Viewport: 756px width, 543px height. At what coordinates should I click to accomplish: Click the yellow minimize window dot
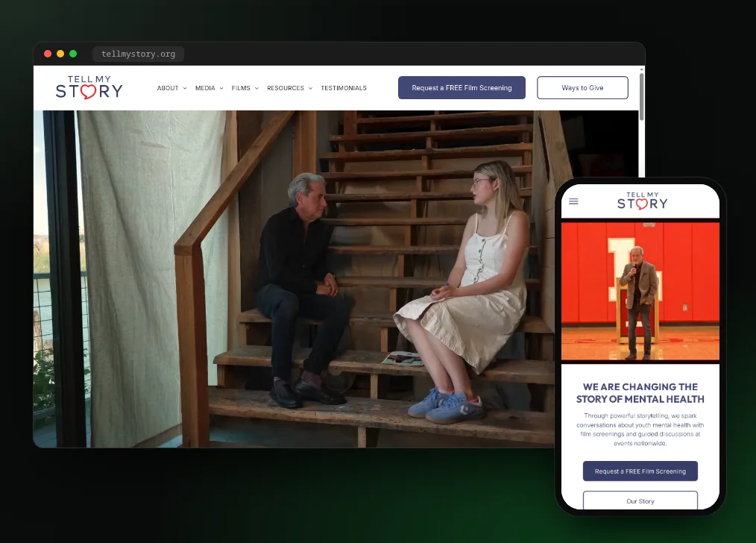(60, 54)
